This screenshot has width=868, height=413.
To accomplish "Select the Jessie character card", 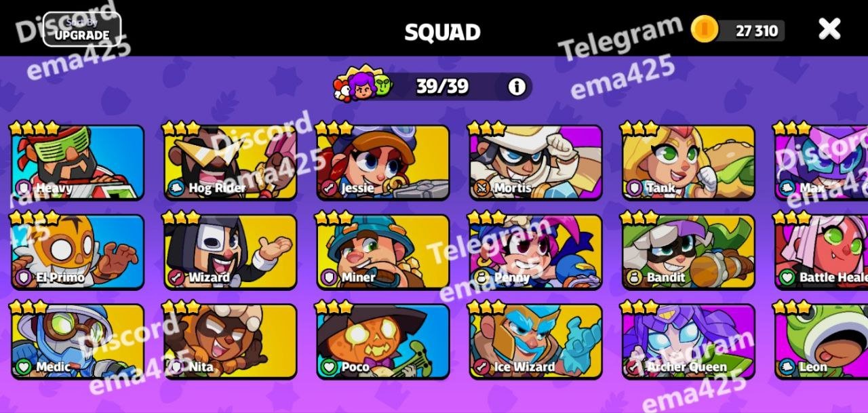I will pos(383,162).
